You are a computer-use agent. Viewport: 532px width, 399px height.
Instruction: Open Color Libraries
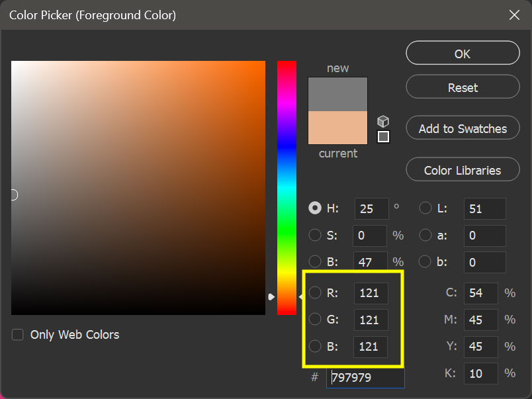click(x=462, y=169)
